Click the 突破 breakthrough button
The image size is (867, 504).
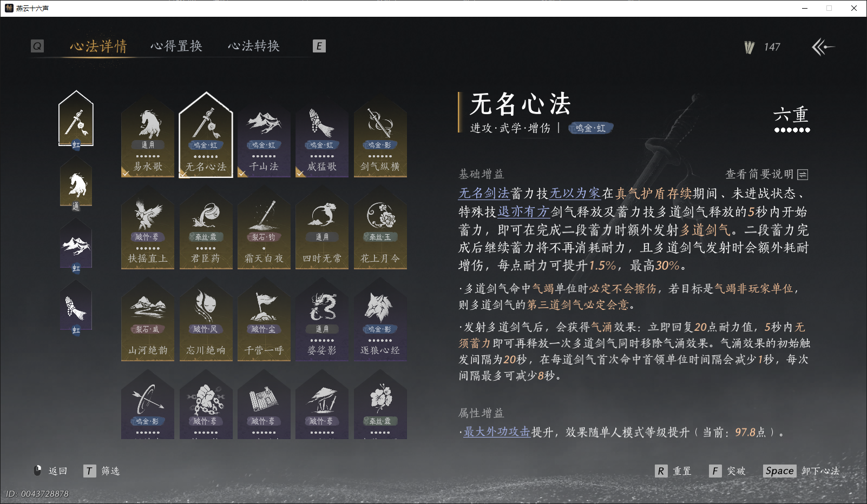(x=727, y=471)
